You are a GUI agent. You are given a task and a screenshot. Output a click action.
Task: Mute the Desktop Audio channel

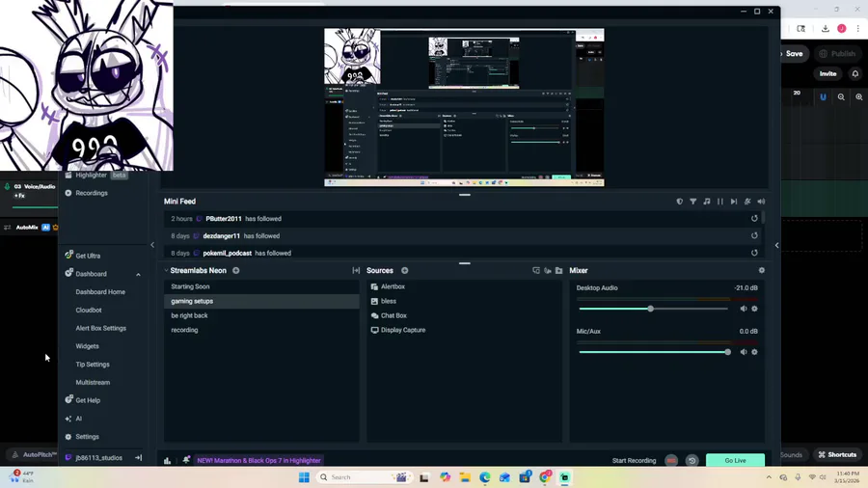[744, 309]
